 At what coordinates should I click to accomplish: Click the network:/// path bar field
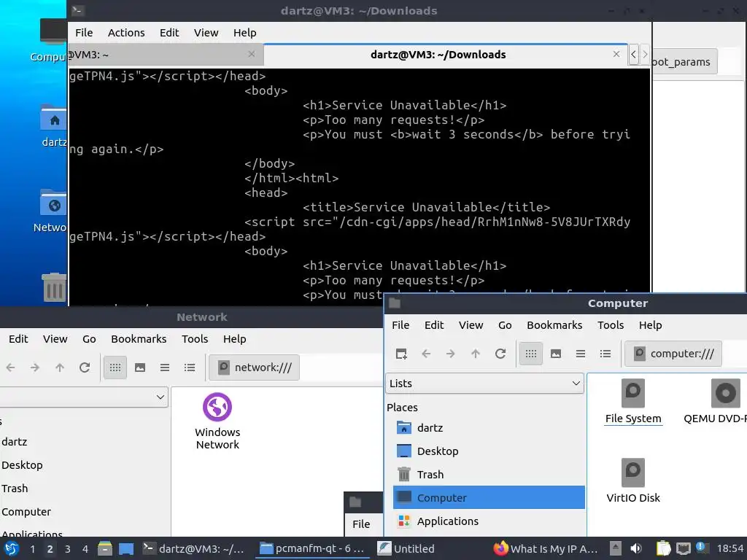pyautogui.click(x=255, y=367)
